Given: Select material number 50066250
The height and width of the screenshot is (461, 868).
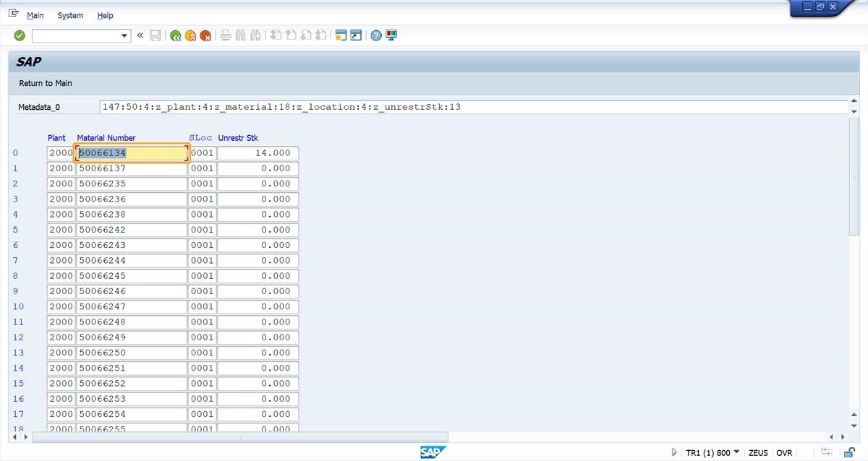Looking at the screenshot, I should pyautogui.click(x=132, y=353).
